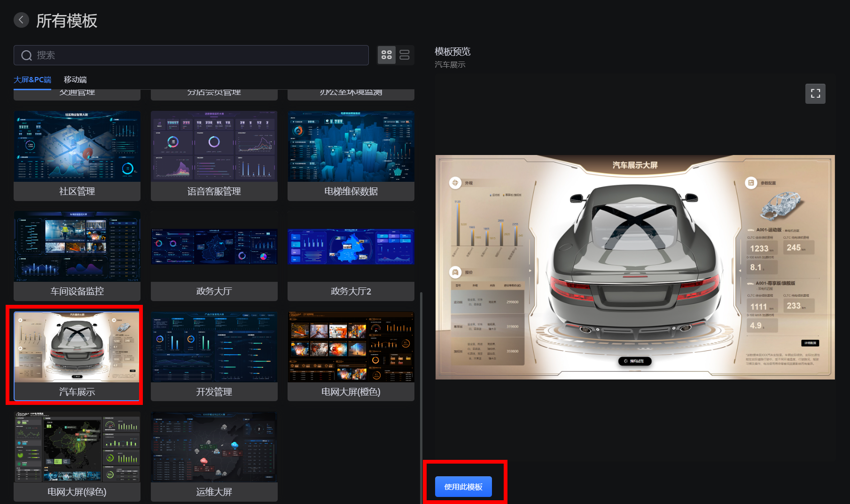The height and width of the screenshot is (504, 850).
Task: Click the 电网大屏(橙色) template label
Action: [x=351, y=392]
